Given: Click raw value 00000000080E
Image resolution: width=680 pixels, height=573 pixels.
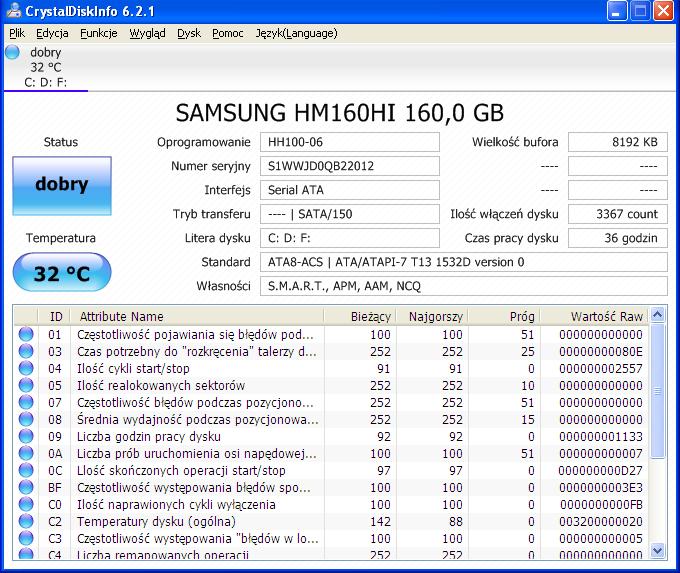Looking at the screenshot, I should (601, 351).
